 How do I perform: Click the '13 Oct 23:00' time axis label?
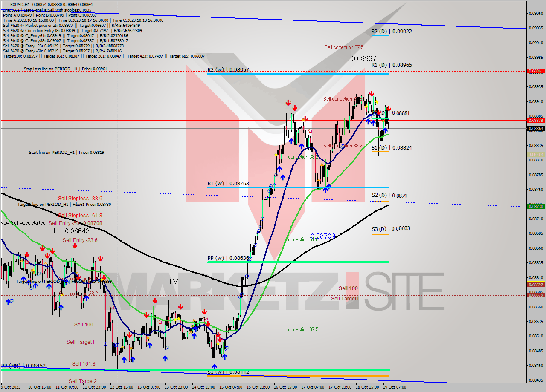pyautogui.click(x=176, y=387)
